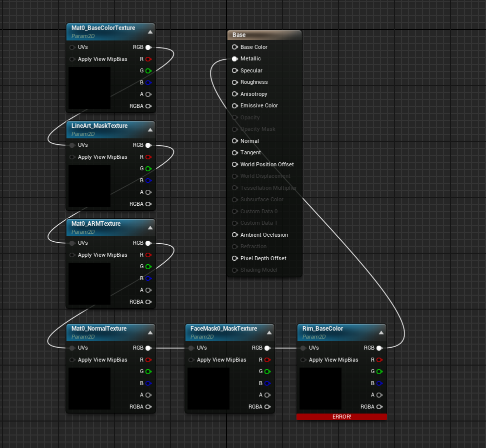Select UVs input pin of Mat0_BaseColorTexture

[x=72, y=47]
